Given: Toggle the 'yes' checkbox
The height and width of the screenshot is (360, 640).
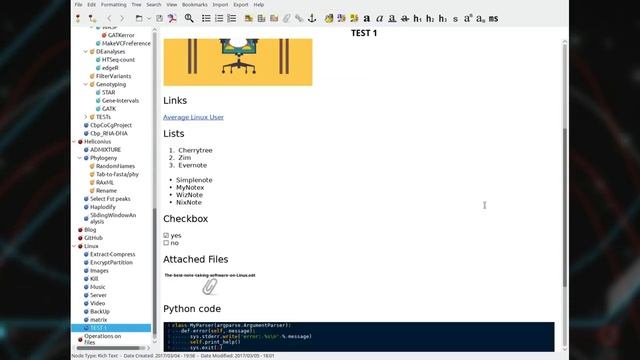Looking at the screenshot, I should point(166,236).
